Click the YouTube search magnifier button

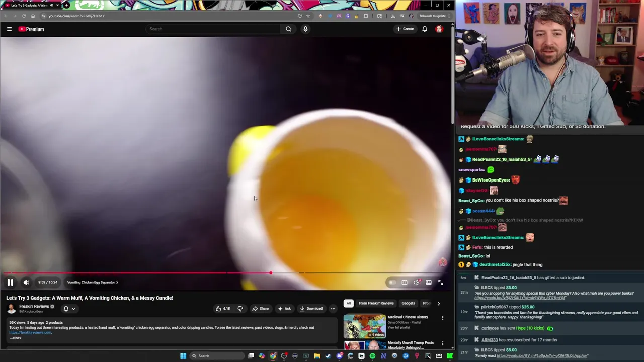click(x=288, y=29)
